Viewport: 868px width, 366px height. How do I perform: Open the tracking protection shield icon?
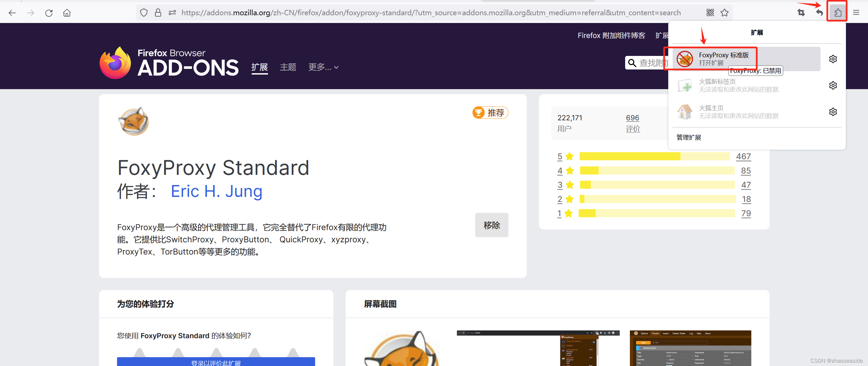point(144,13)
